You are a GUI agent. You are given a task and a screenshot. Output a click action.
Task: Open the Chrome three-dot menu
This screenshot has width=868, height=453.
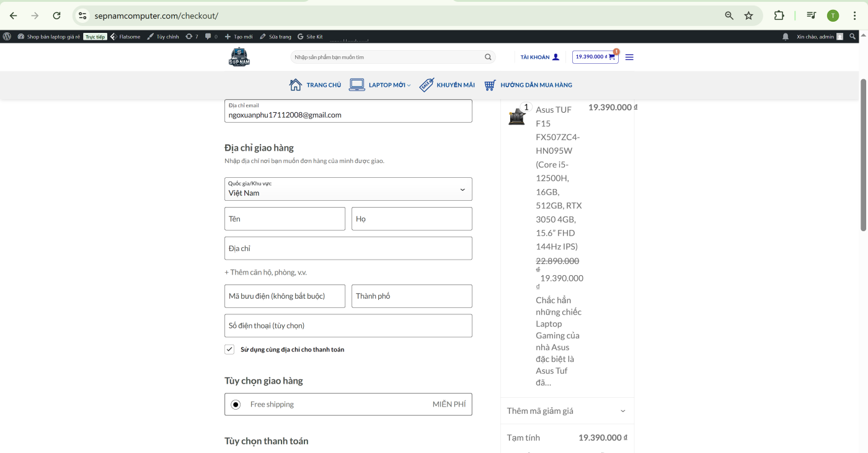point(854,15)
